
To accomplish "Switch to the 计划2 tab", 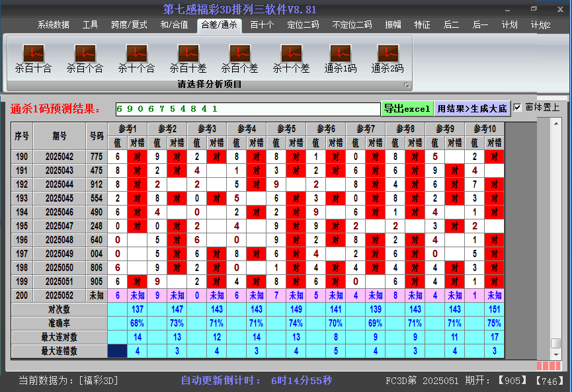I will pyautogui.click(x=541, y=25).
